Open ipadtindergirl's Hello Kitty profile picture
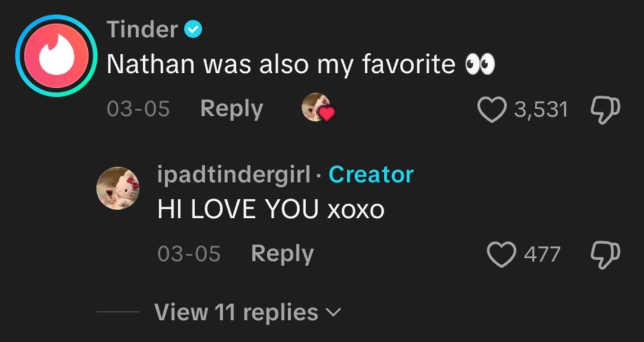 pyautogui.click(x=118, y=187)
